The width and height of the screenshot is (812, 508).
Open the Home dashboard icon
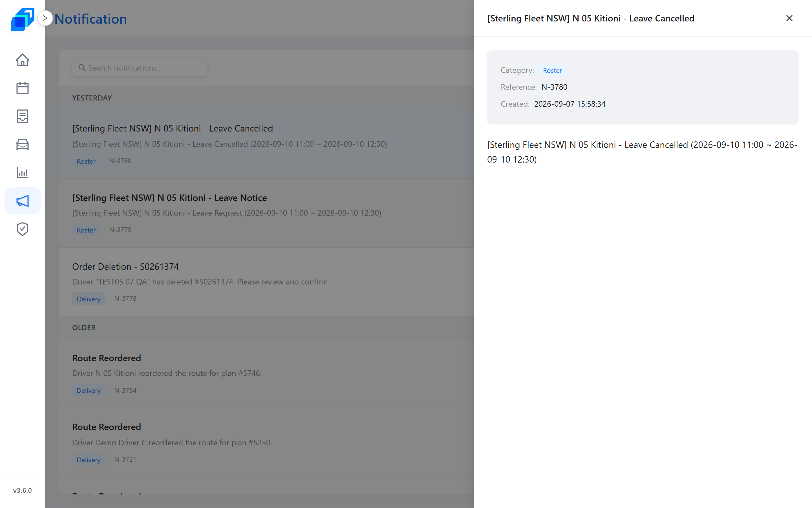23,60
